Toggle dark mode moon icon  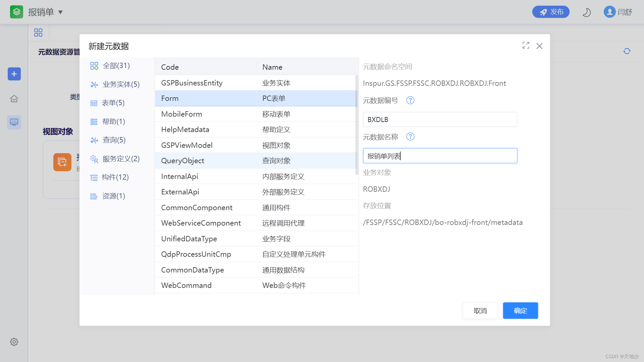586,12
